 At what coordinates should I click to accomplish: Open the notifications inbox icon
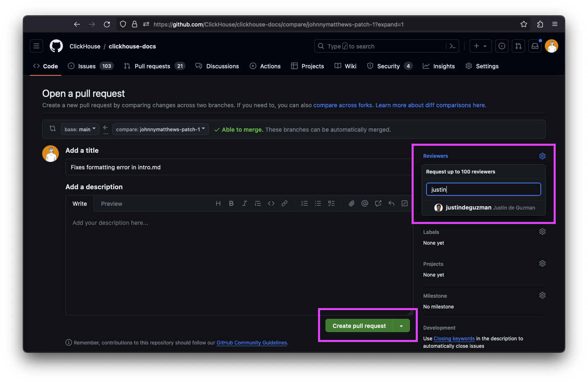pyautogui.click(x=535, y=46)
